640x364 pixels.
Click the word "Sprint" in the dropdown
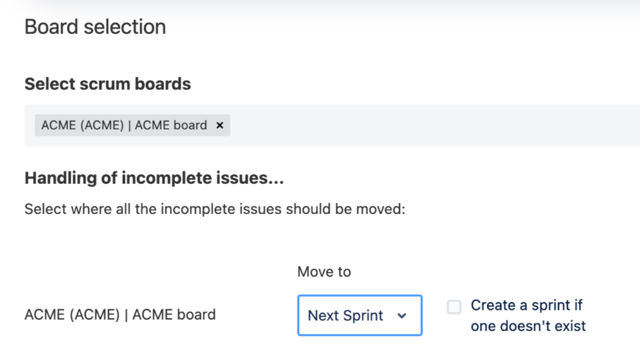tap(365, 315)
